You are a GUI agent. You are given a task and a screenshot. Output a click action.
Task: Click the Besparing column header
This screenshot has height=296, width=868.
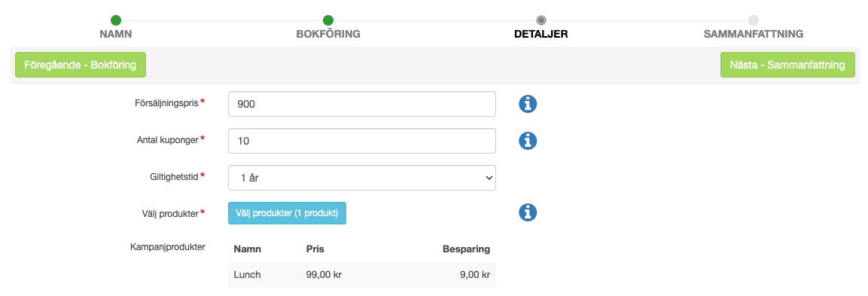466,249
